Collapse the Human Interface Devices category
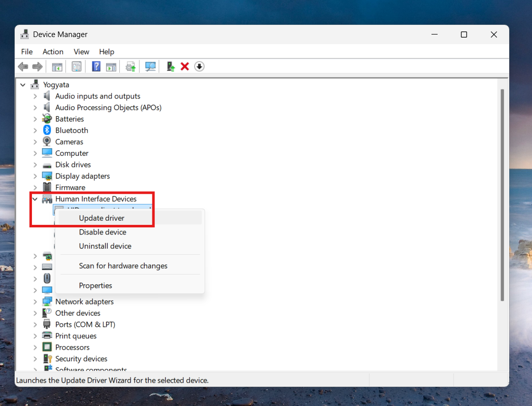The width and height of the screenshot is (532, 406). [35, 198]
